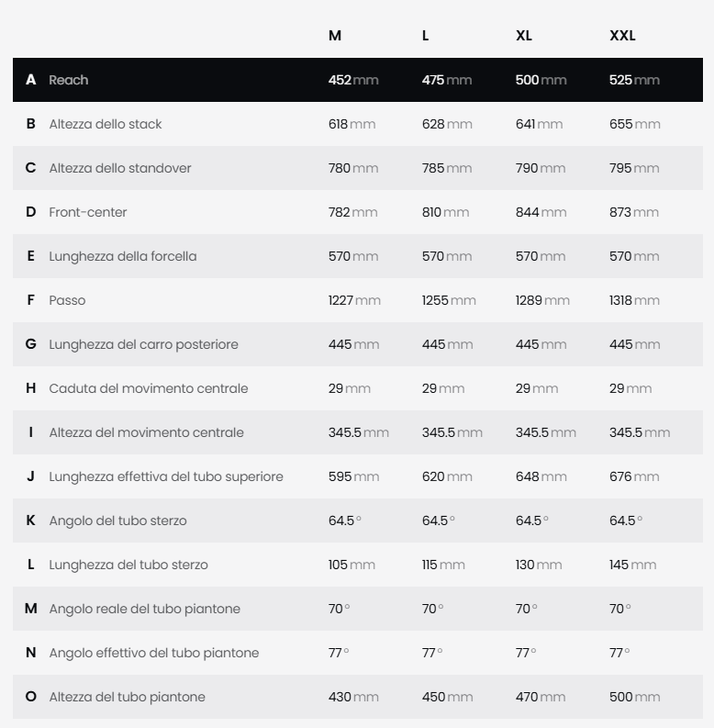Screen dimensions: 714x728
Task: Select Caduta del movimento centrale row
Action: (x=149, y=388)
